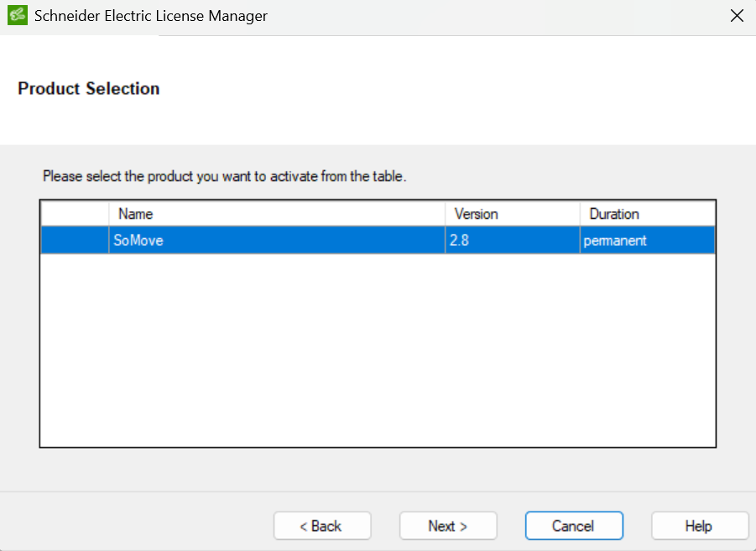The image size is (756, 551).
Task: Click the Schneider Electric app icon in title bar
Action: tap(18, 15)
